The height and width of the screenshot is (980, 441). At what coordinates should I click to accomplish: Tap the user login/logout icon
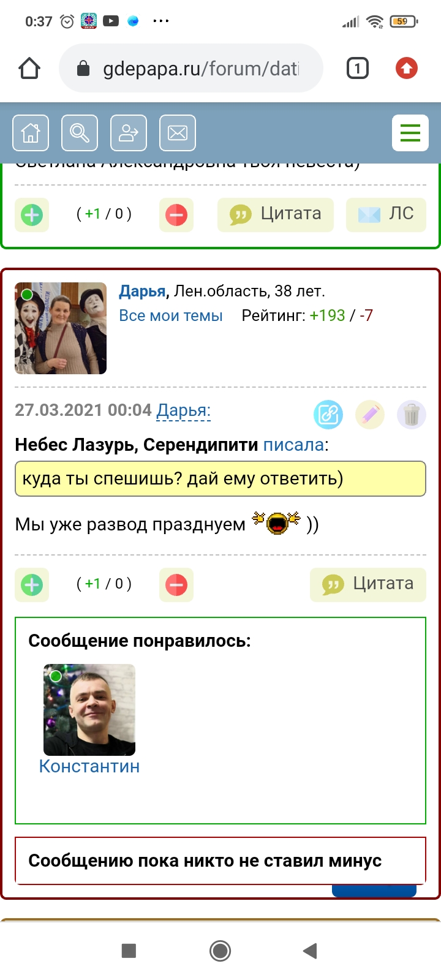click(x=129, y=133)
